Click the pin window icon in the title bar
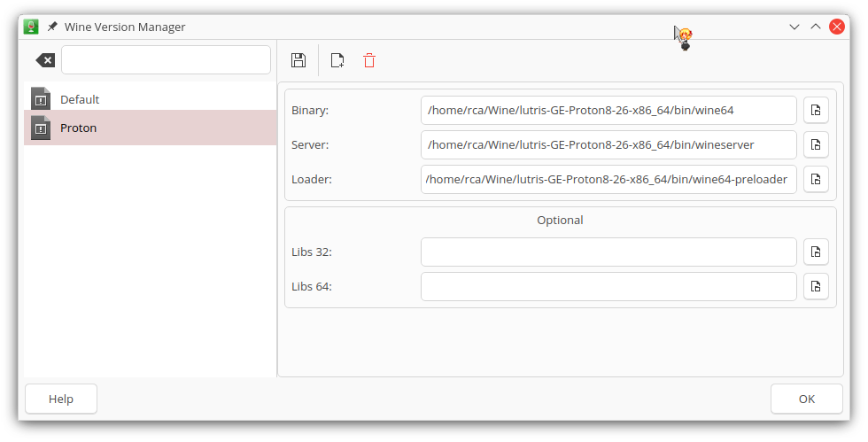 52,27
